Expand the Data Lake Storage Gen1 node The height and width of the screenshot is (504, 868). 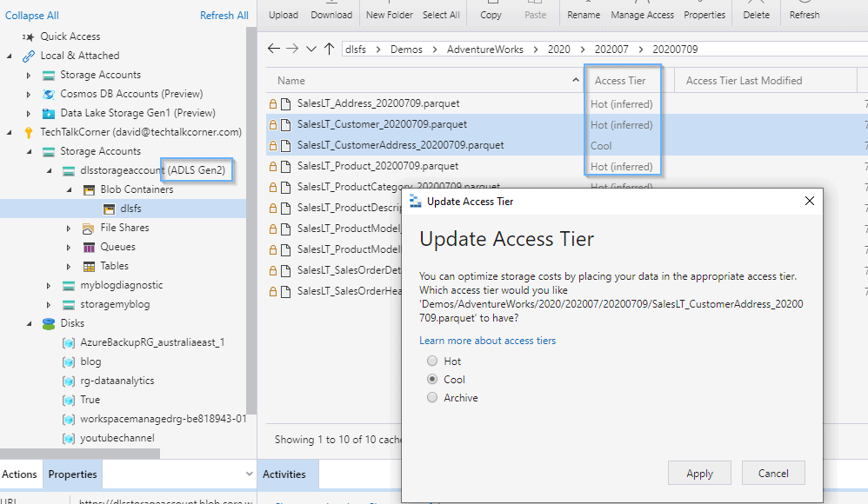click(29, 114)
